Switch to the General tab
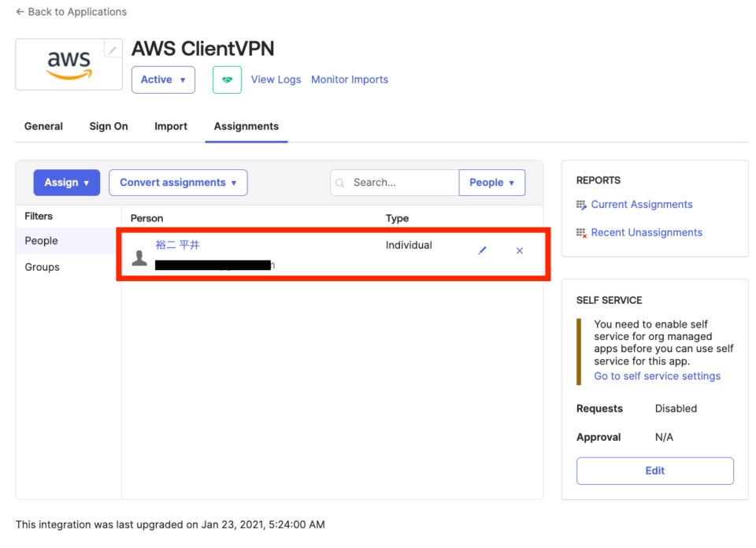This screenshot has width=756, height=548. pos(43,126)
